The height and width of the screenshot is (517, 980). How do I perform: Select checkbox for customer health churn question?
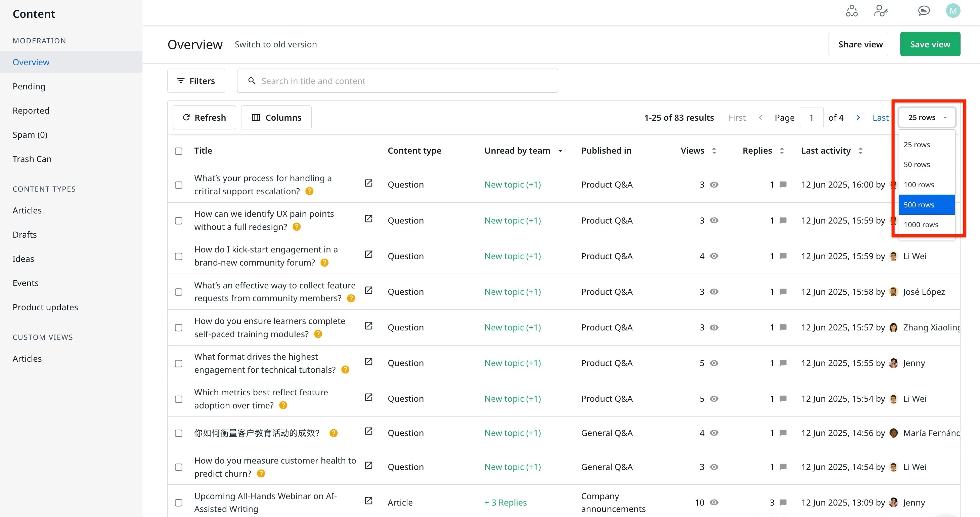[178, 467]
